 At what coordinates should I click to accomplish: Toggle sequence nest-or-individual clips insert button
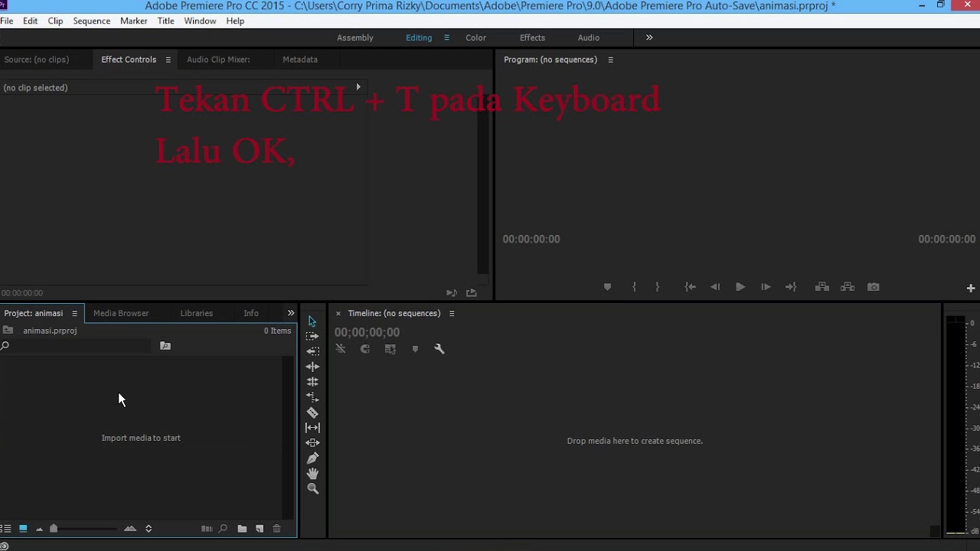click(x=341, y=349)
